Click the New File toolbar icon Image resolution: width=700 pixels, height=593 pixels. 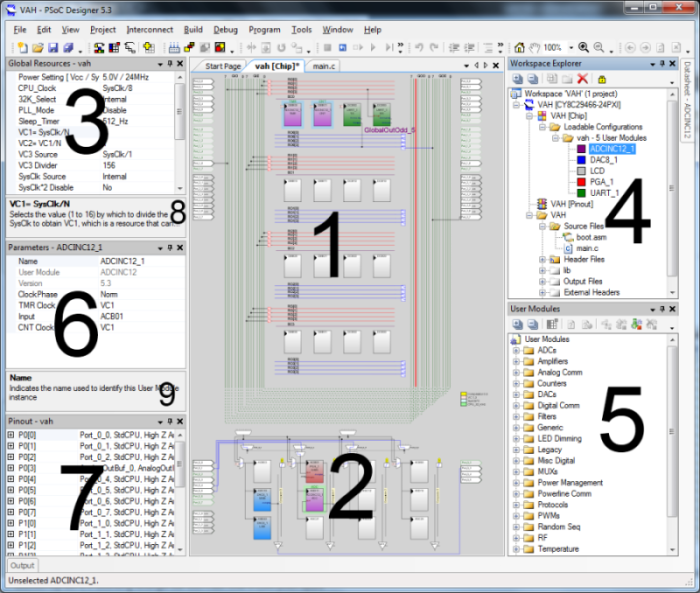[22, 47]
